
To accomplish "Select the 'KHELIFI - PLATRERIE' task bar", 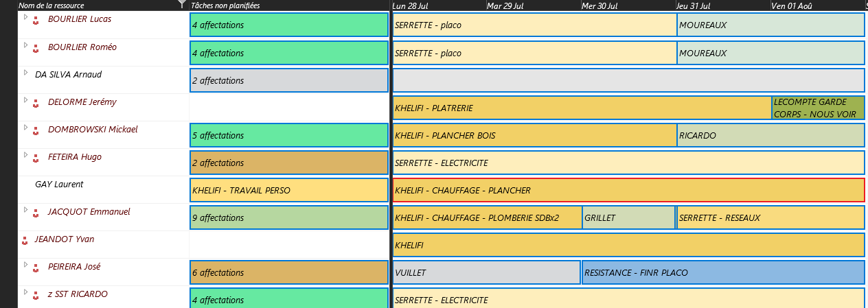I will click(582, 108).
